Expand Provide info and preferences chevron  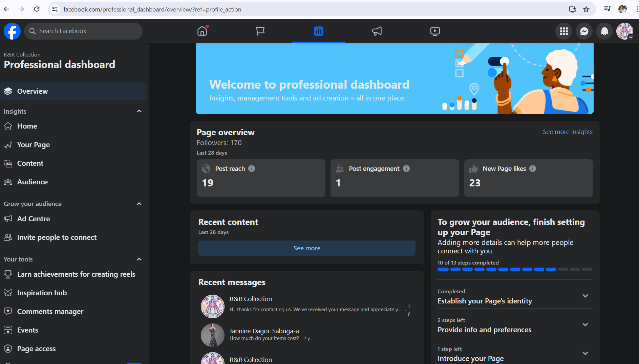click(x=585, y=325)
